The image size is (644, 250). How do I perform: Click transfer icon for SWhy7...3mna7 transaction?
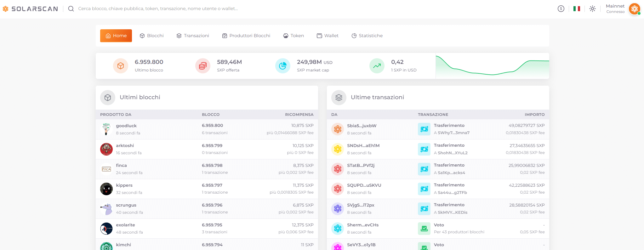(x=424, y=129)
